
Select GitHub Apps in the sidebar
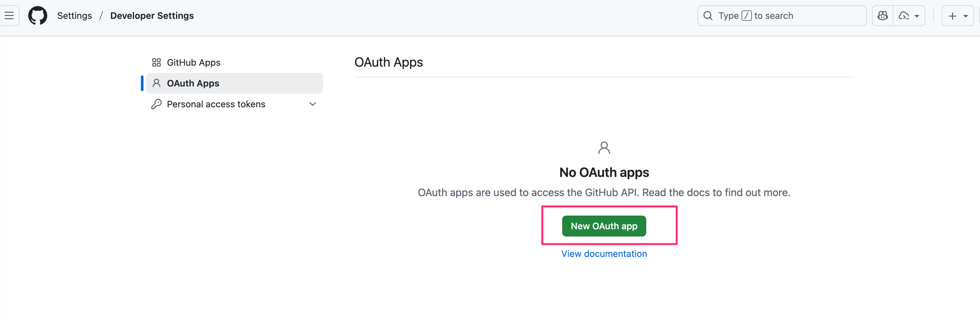click(x=193, y=62)
